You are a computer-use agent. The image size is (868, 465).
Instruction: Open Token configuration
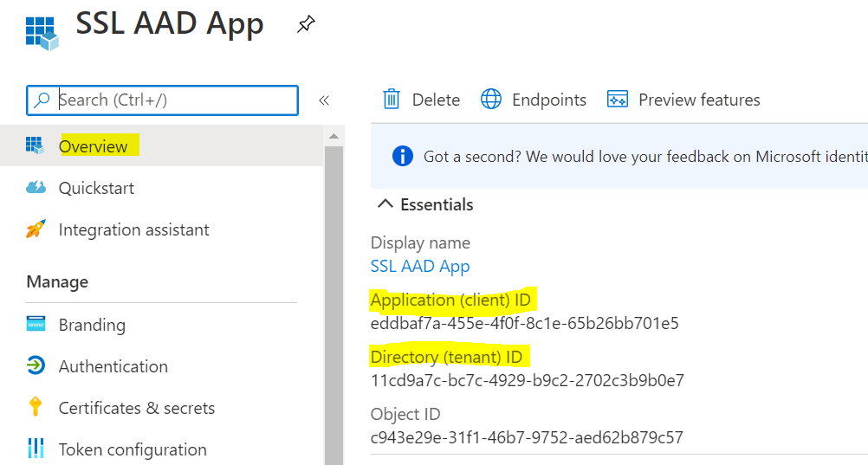point(162,449)
